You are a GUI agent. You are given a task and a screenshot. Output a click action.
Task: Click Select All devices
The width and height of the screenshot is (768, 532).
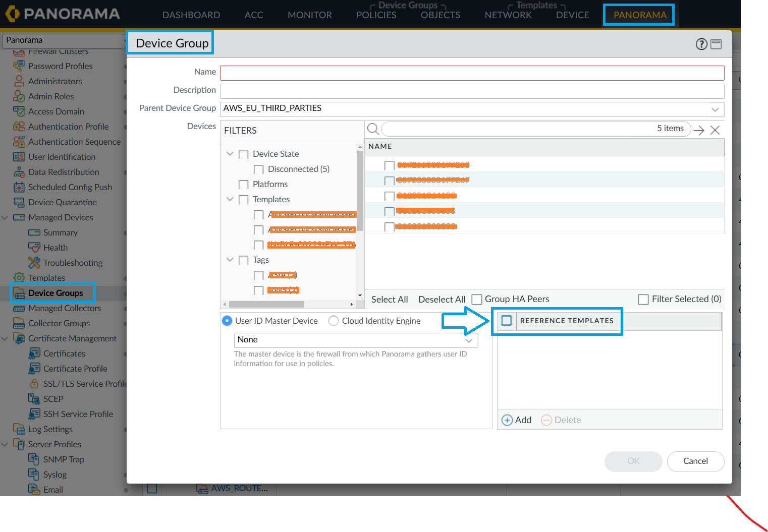coord(390,300)
